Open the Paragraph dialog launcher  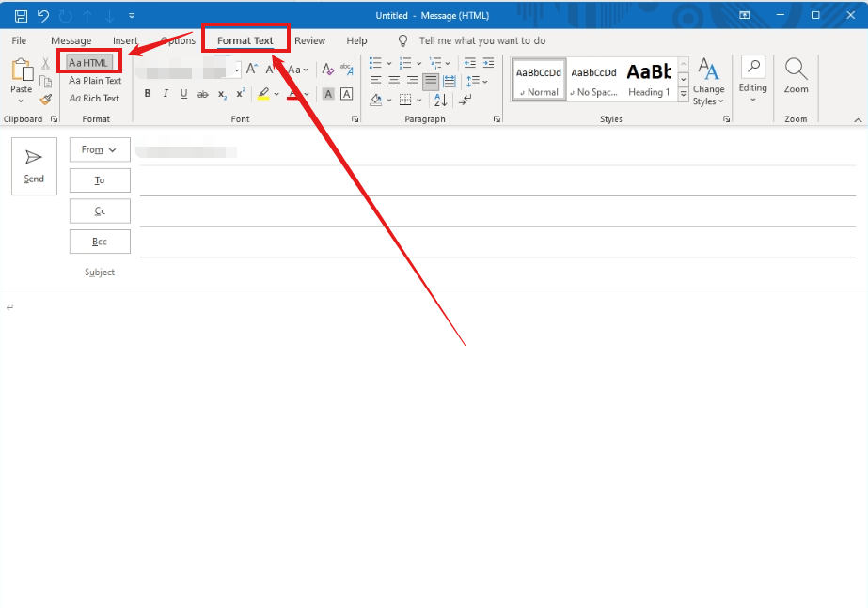click(x=497, y=119)
